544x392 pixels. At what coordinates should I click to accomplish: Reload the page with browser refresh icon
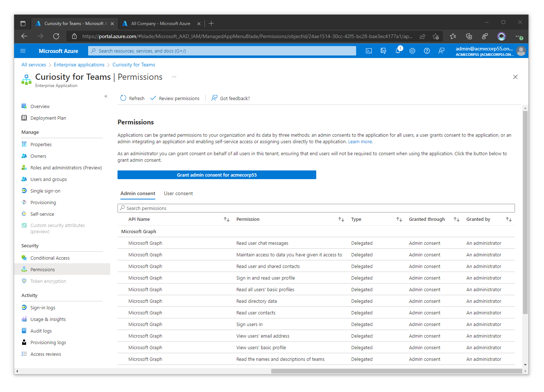pos(56,36)
